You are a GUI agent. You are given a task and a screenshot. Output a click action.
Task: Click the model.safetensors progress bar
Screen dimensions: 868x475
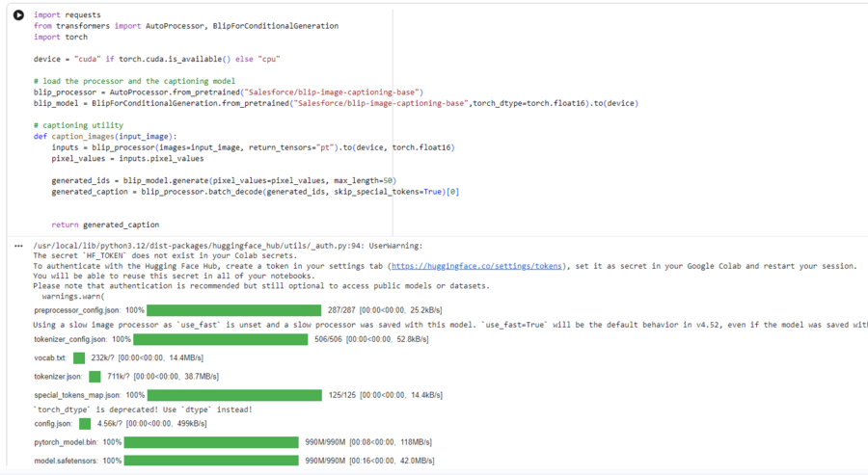click(x=211, y=461)
